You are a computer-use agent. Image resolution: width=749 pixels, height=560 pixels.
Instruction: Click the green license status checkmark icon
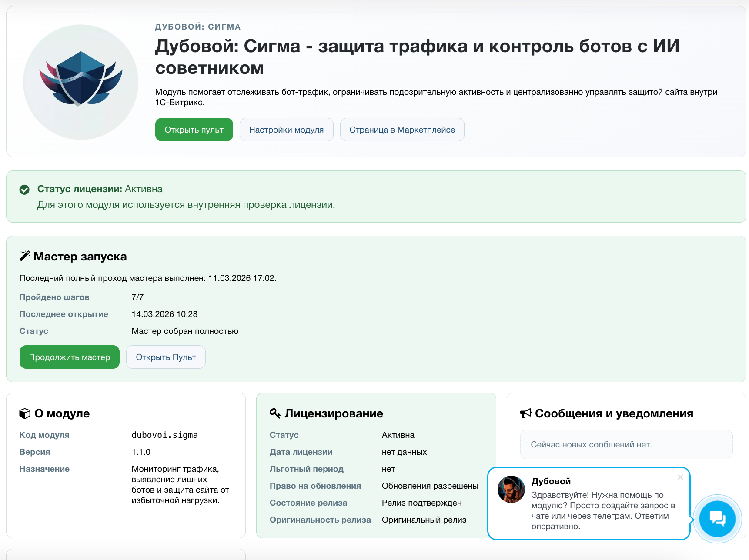[24, 190]
